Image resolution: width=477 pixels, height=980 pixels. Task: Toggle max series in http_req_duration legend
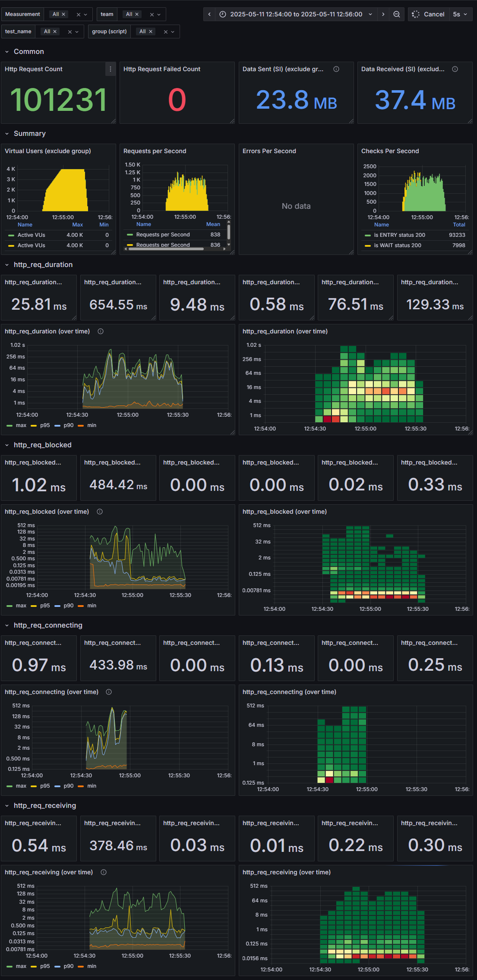(x=16, y=425)
